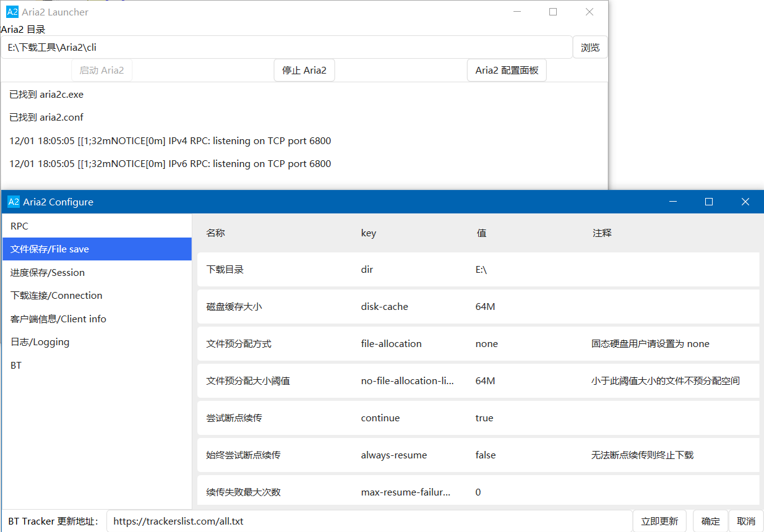Open 进度保存/Session category

(x=97, y=272)
